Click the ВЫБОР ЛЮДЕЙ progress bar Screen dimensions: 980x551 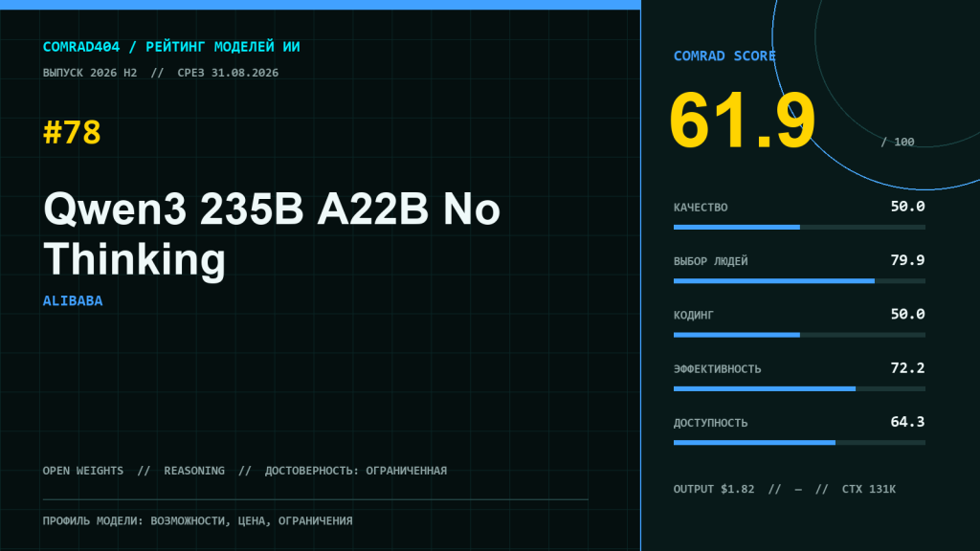(x=799, y=281)
